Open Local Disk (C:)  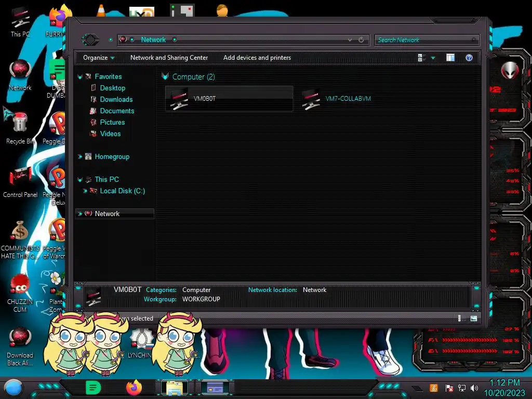pos(122,191)
